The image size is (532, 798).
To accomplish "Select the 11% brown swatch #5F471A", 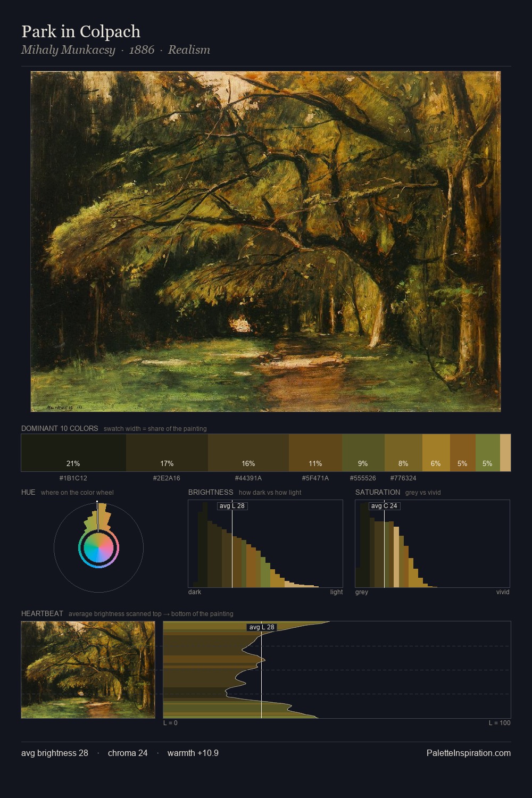I will click(315, 453).
